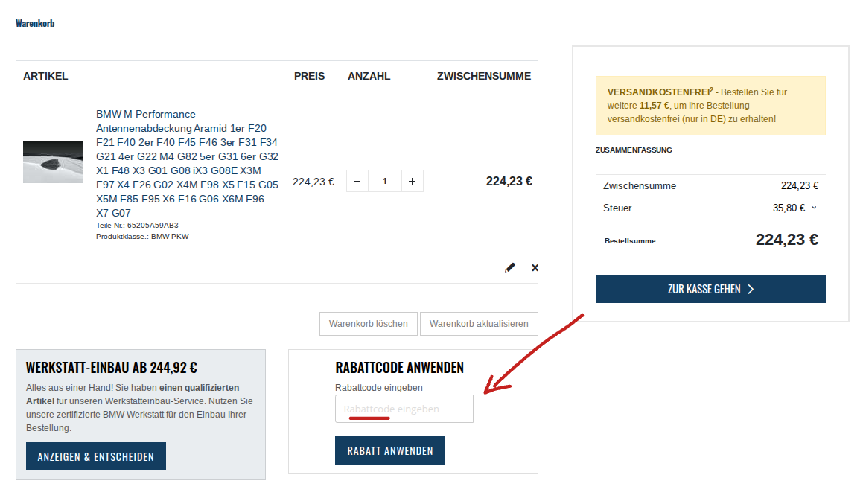Click the Teile-Nr. 65205A59AB3 text
This screenshot has height=504, width=863.
[137, 225]
